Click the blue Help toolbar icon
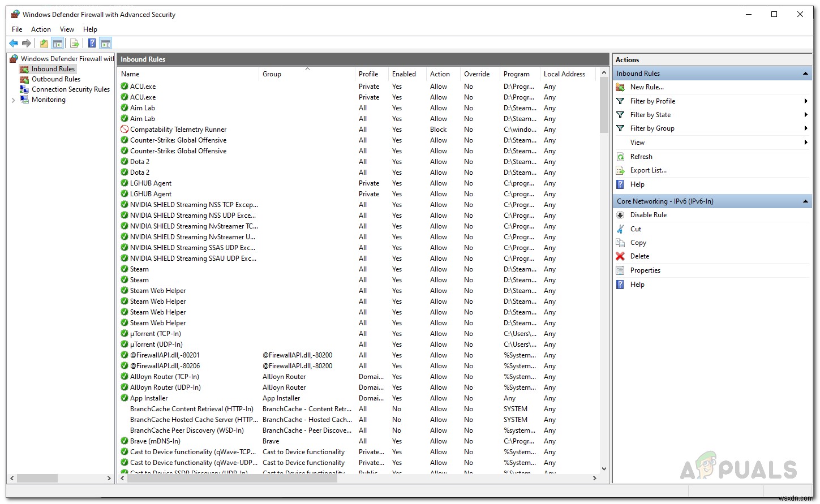 click(92, 43)
